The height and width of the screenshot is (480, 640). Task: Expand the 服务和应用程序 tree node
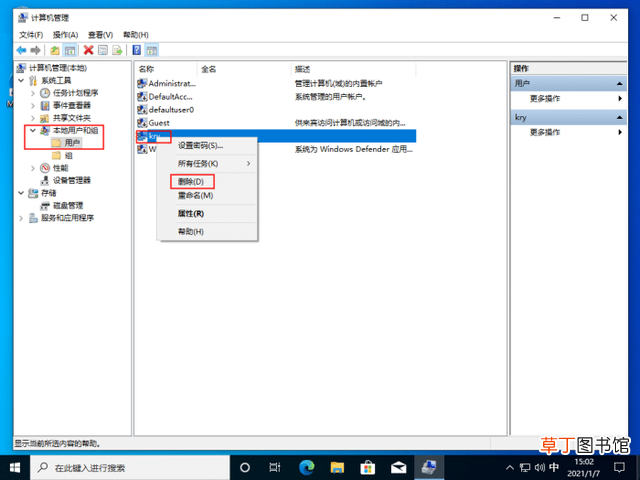[21, 218]
